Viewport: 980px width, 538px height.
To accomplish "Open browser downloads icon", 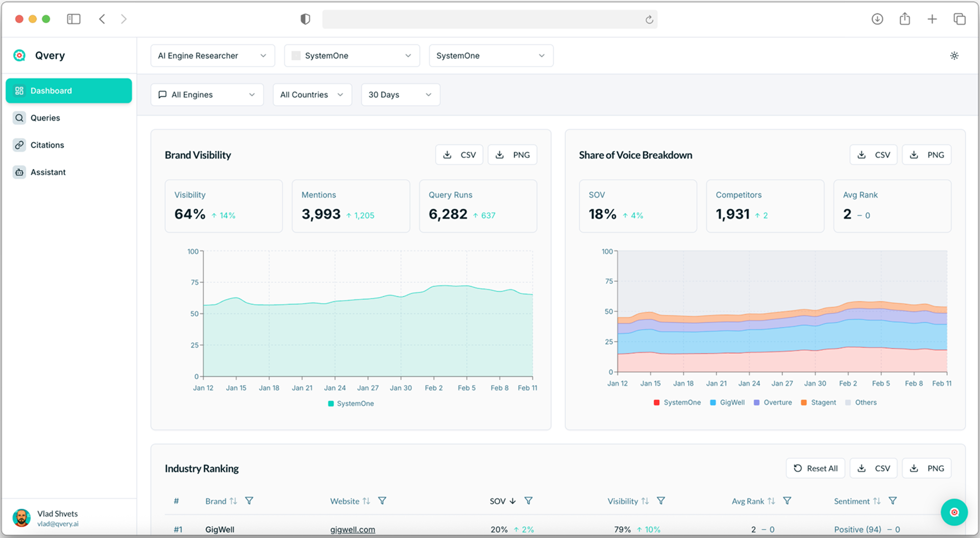I will [877, 19].
